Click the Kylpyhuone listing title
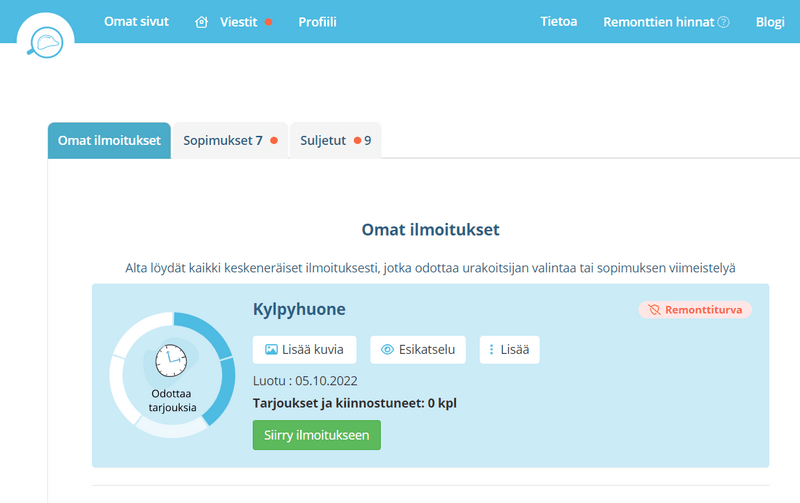This screenshot has height=503, width=800. click(299, 309)
